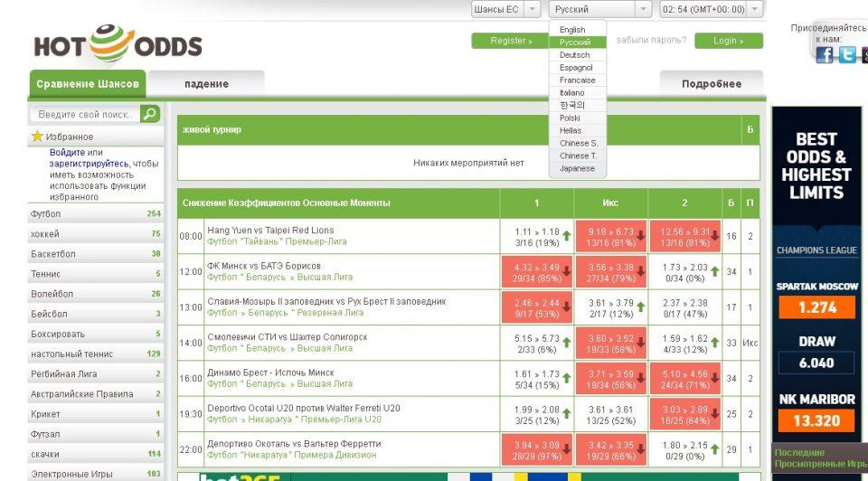Choose Deutsch in the language list

click(x=574, y=55)
